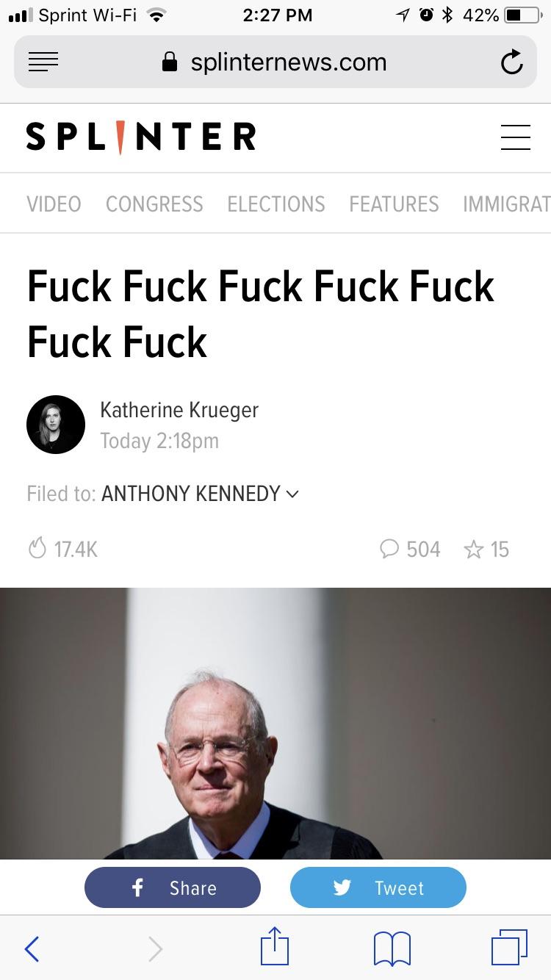Open Safari reader view icon

click(43, 62)
